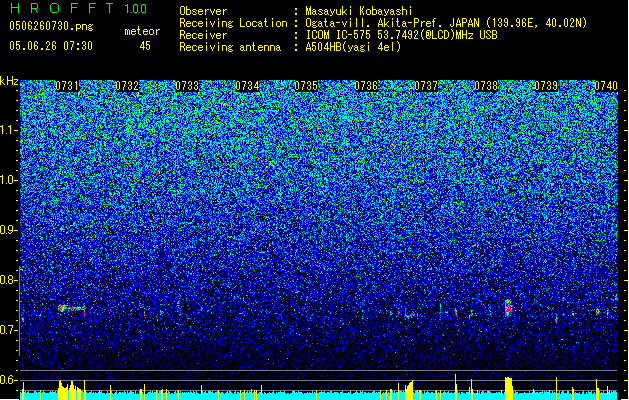Screen dimensions: 629x400
Task: Click the yellow power peak below 0738 echo
Action: coord(508,388)
